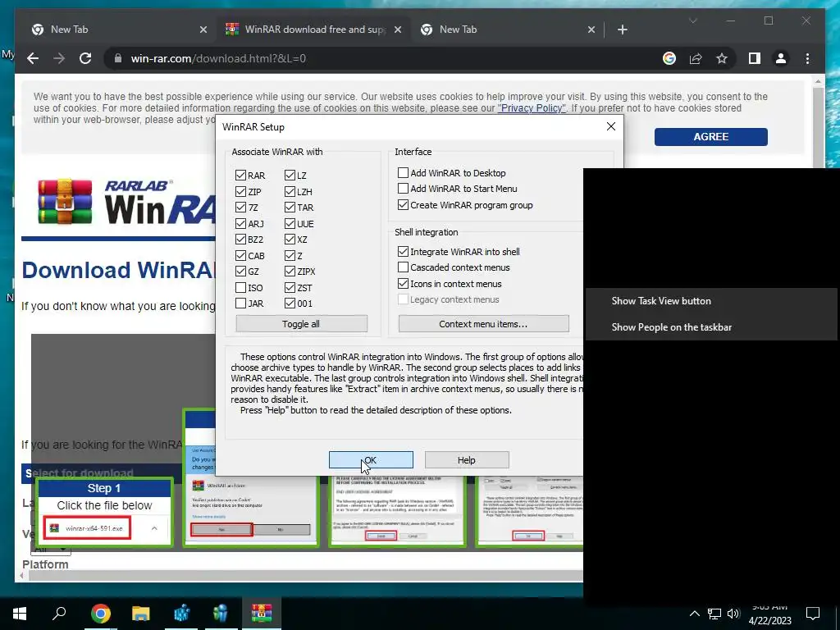Open the Chrome side panel icon

click(x=755, y=58)
